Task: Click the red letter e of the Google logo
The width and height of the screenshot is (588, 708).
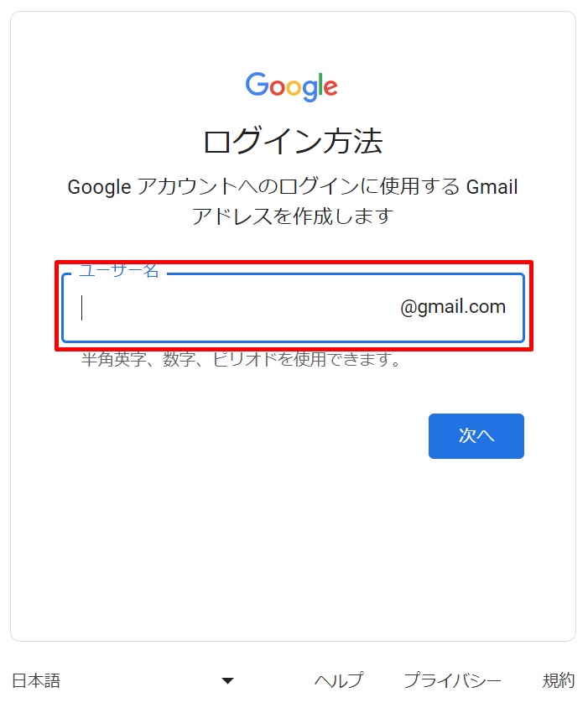Action: point(330,87)
